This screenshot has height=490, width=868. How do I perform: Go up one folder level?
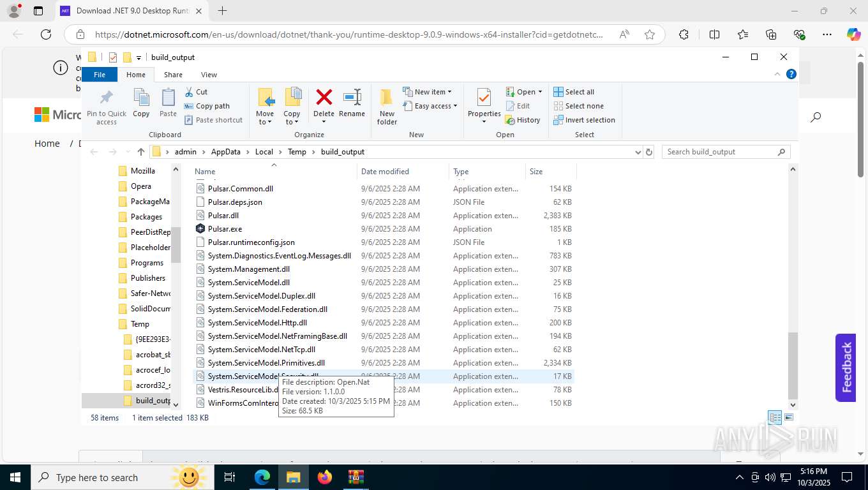click(x=141, y=152)
